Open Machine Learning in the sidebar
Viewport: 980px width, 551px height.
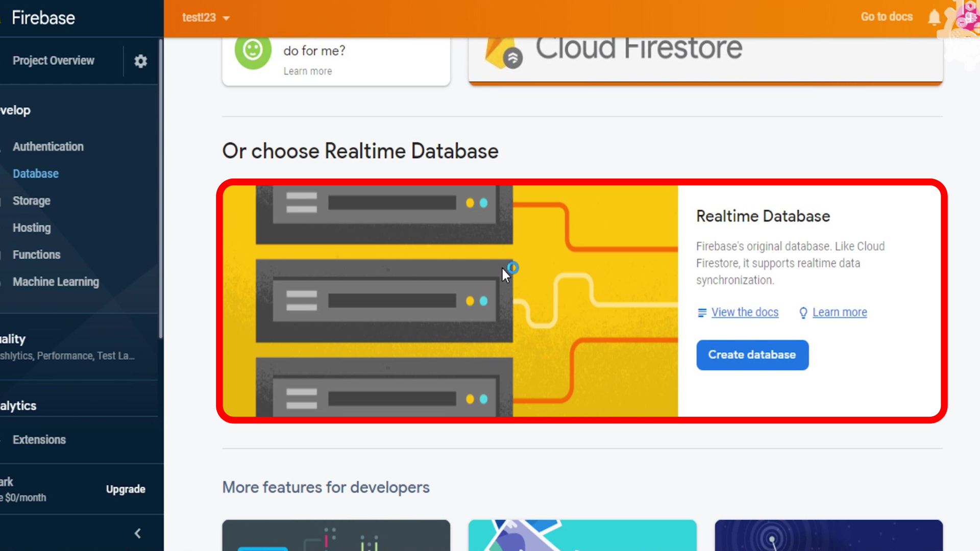(x=56, y=282)
